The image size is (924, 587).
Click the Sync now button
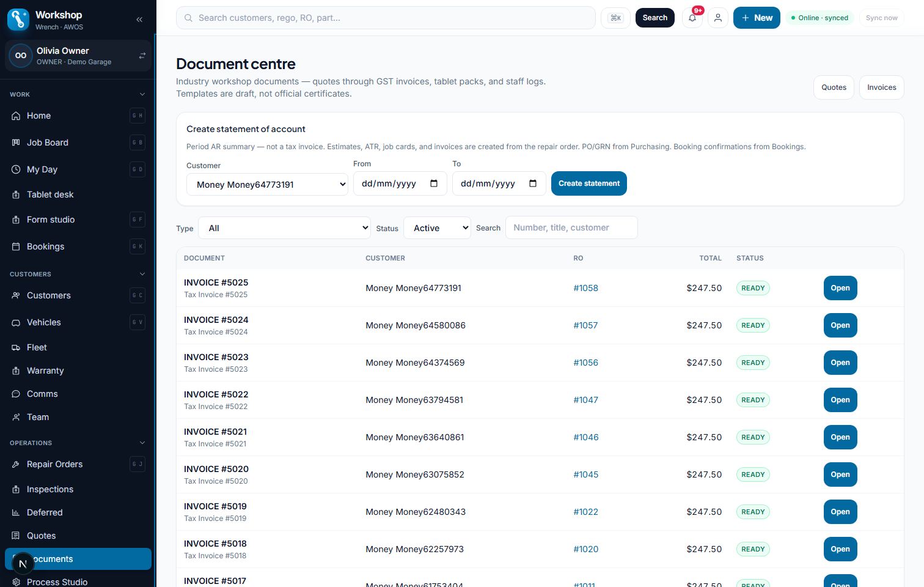pos(881,18)
